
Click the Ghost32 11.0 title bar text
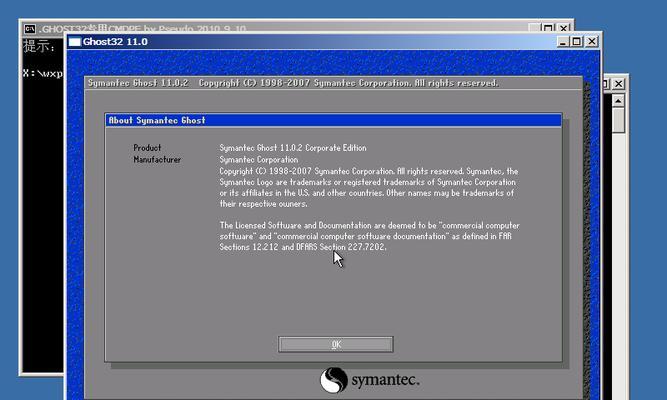click(115, 42)
